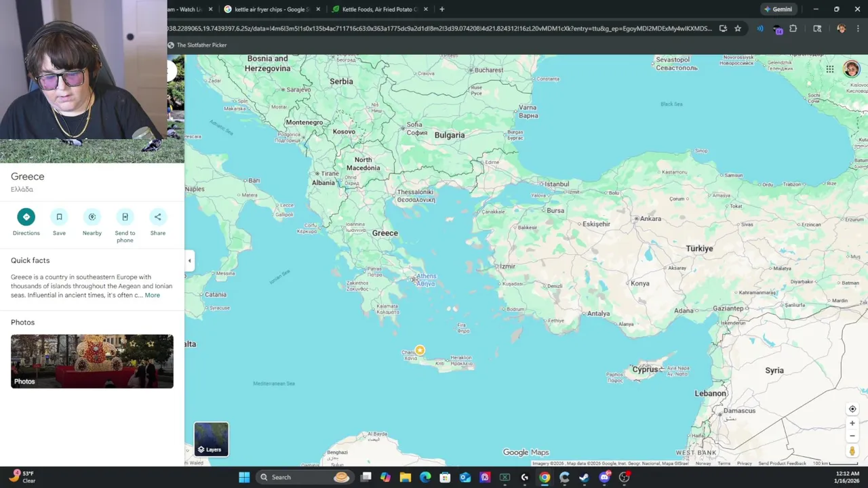The height and width of the screenshot is (488, 868).
Task: Click Send Product Feedback link
Action: point(782,464)
